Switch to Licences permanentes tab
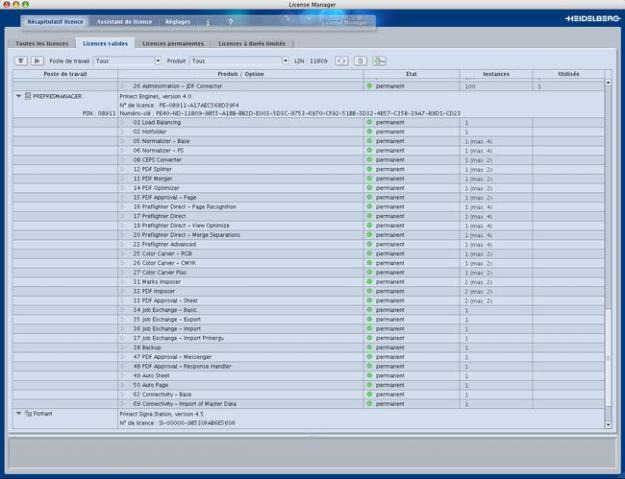This screenshot has width=625, height=479. 172,44
